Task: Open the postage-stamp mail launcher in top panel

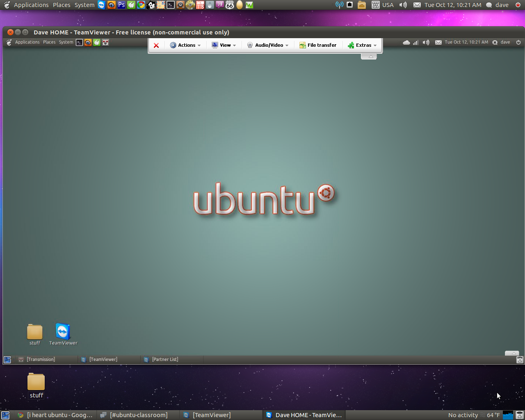Action: pyautogui.click(x=161, y=5)
